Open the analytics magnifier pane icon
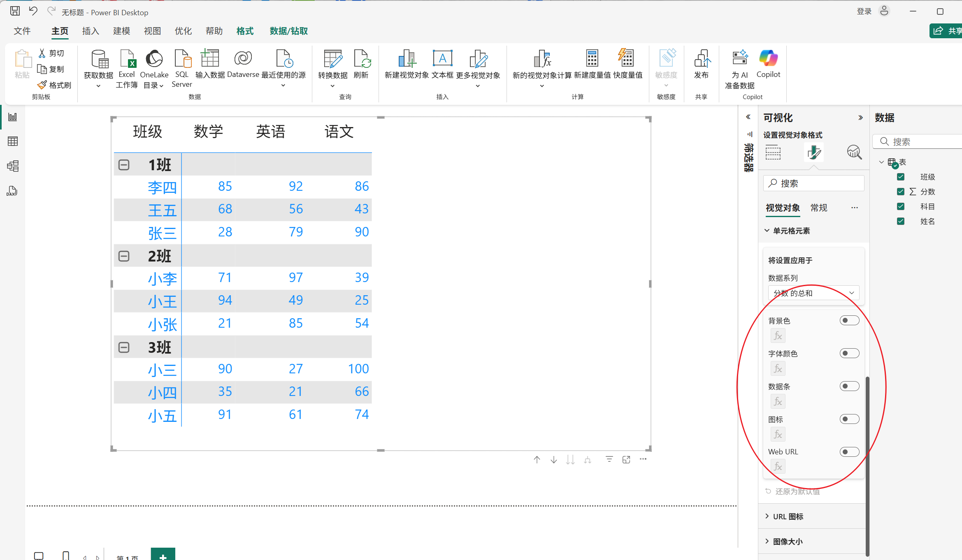The width and height of the screenshot is (962, 560). 854,152
